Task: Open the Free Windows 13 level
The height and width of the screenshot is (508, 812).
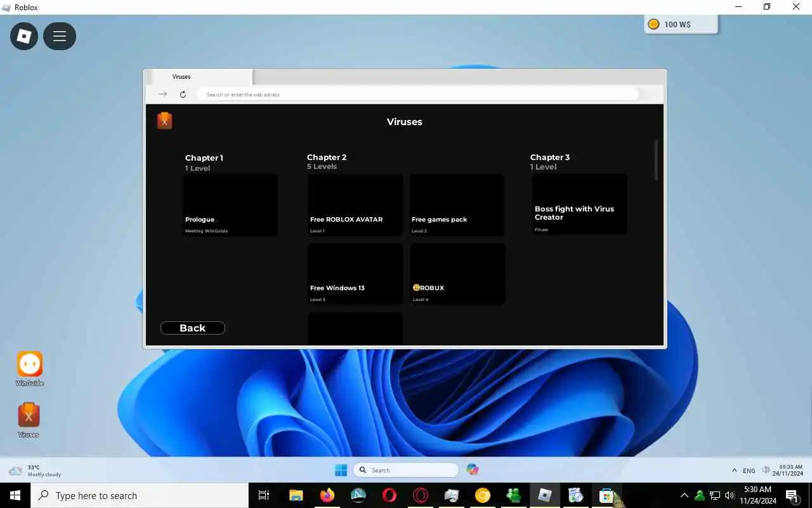Action: pyautogui.click(x=355, y=274)
